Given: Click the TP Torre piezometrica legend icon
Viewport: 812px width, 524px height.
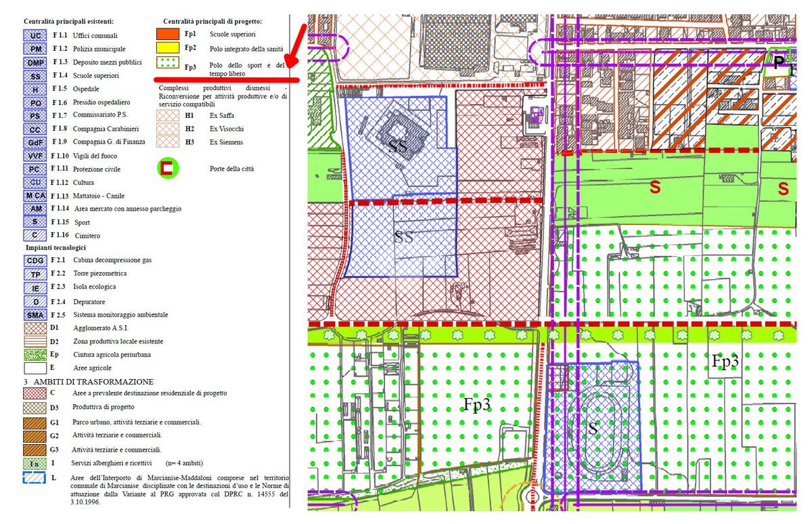Looking at the screenshot, I should [35, 274].
